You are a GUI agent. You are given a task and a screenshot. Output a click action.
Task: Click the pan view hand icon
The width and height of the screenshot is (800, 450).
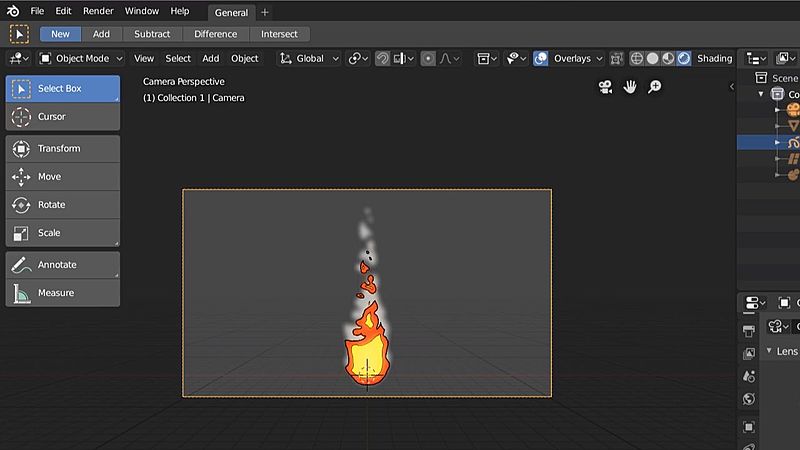pyautogui.click(x=630, y=87)
